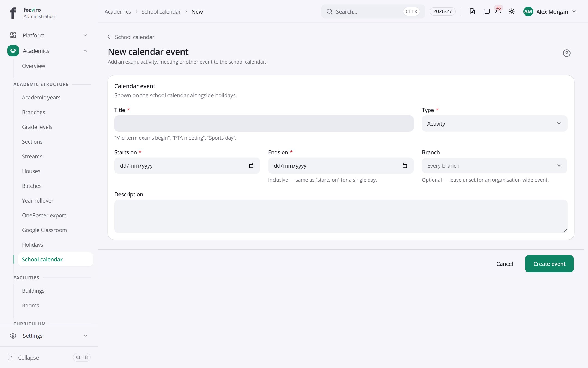This screenshot has height=368, width=588.
Task: Click the Collapse sidebar panel icon
Action: click(11, 357)
